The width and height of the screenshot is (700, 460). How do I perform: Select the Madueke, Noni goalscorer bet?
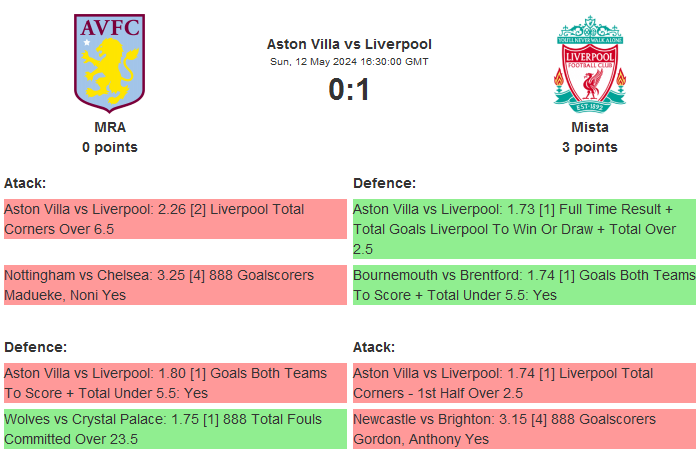point(174,285)
